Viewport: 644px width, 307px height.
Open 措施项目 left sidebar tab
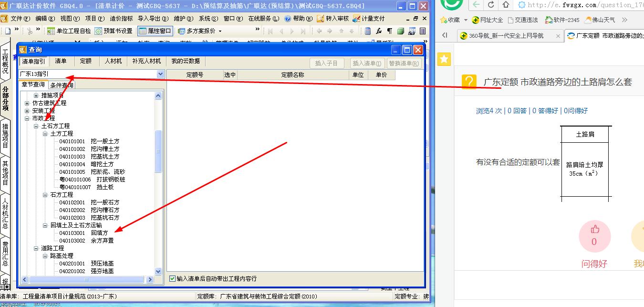5,136
